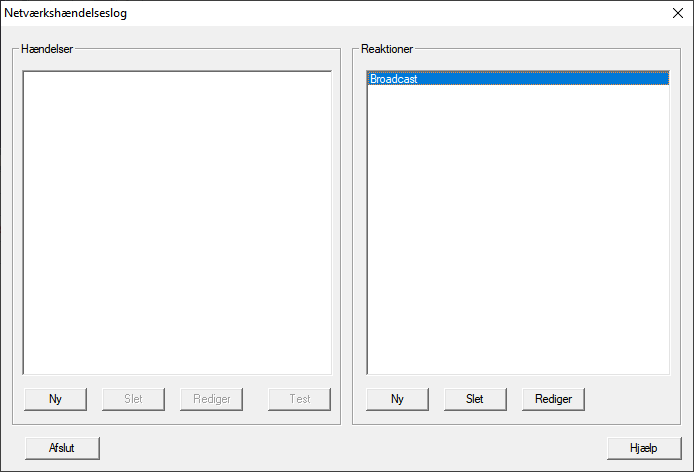Click blank space right of Reaktioner Rediger button
This screenshot has width=694, height=472.
[x=630, y=399]
